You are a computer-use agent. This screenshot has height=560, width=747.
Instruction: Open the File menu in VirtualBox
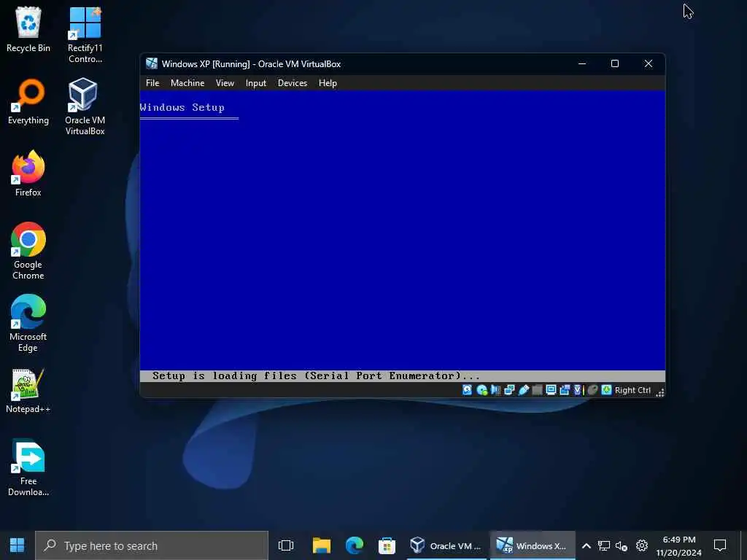pyautogui.click(x=152, y=83)
